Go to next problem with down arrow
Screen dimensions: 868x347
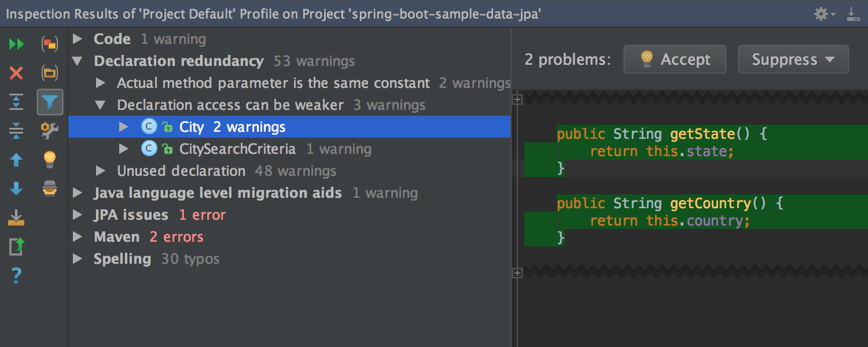tap(16, 189)
